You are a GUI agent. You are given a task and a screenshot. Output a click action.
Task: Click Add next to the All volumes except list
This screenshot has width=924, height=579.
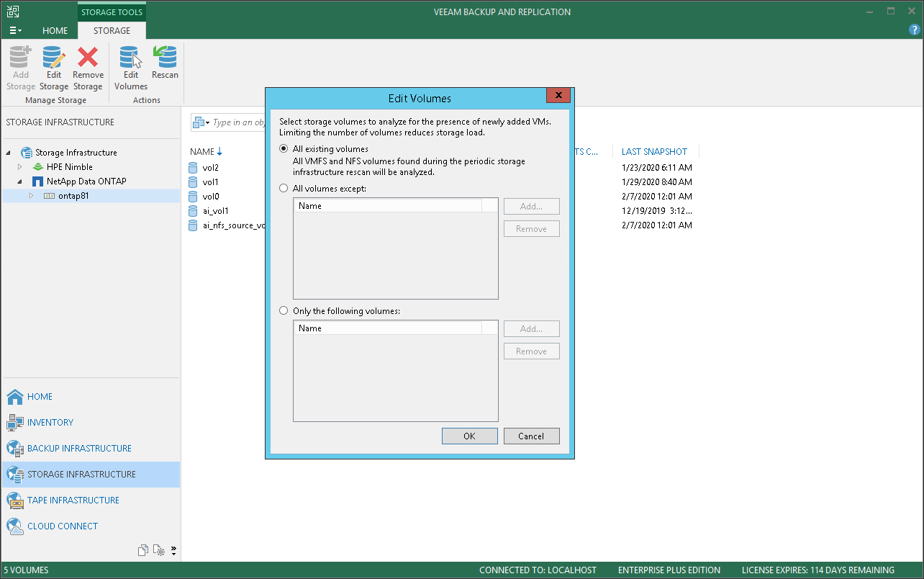[531, 207]
